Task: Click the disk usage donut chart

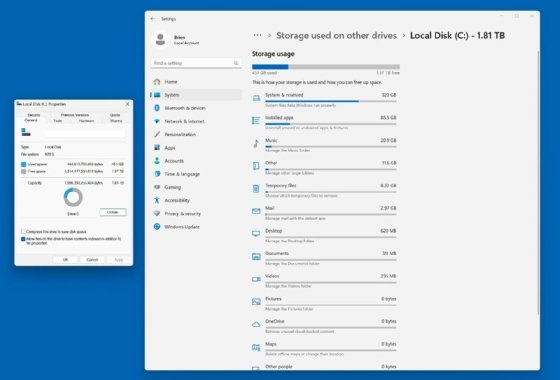Action: pos(73,197)
